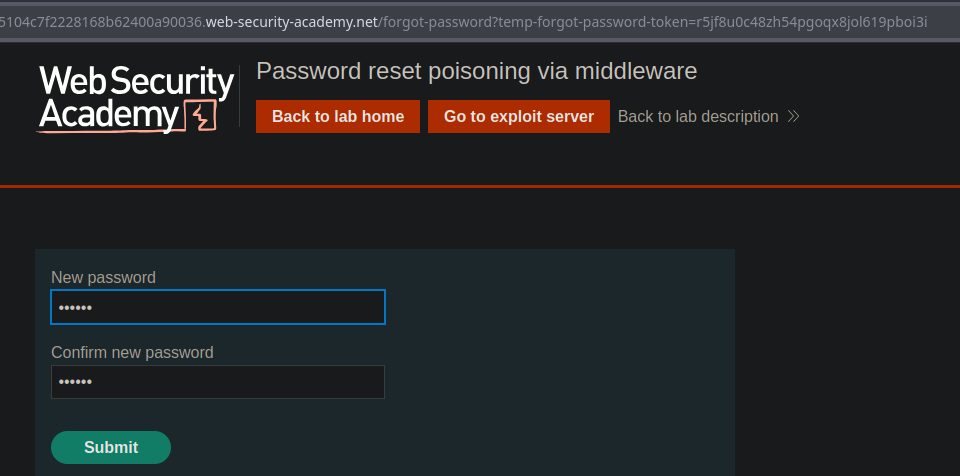The height and width of the screenshot is (476, 960).
Task: Click the 'Password reset poisoning via middleware' heading
Action: [476, 71]
